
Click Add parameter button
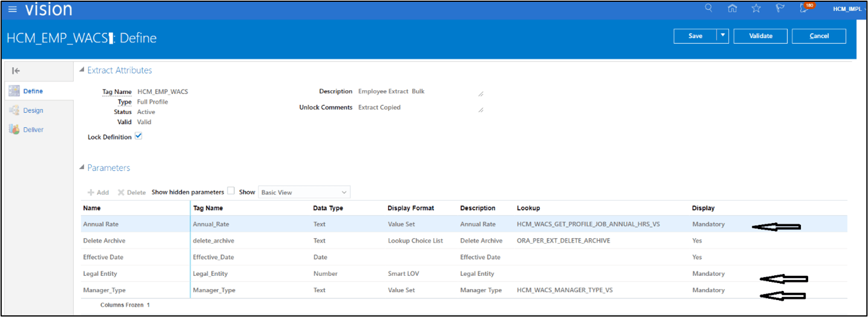click(98, 192)
